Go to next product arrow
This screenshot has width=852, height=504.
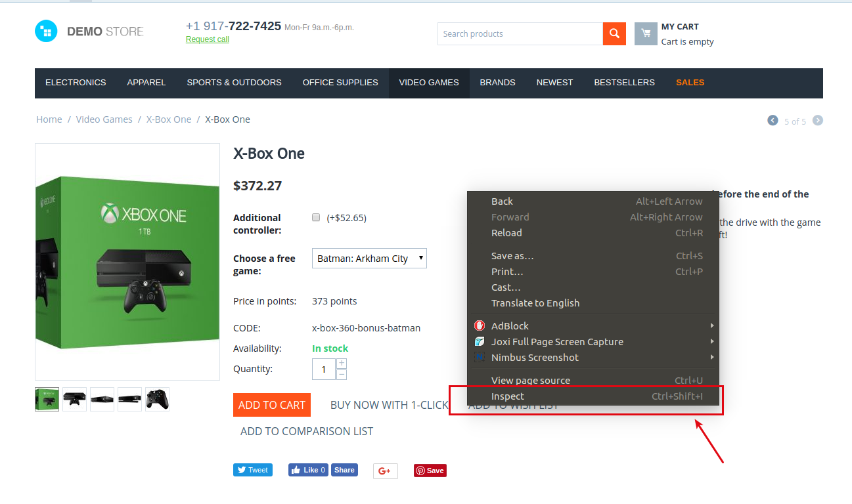[x=817, y=121]
